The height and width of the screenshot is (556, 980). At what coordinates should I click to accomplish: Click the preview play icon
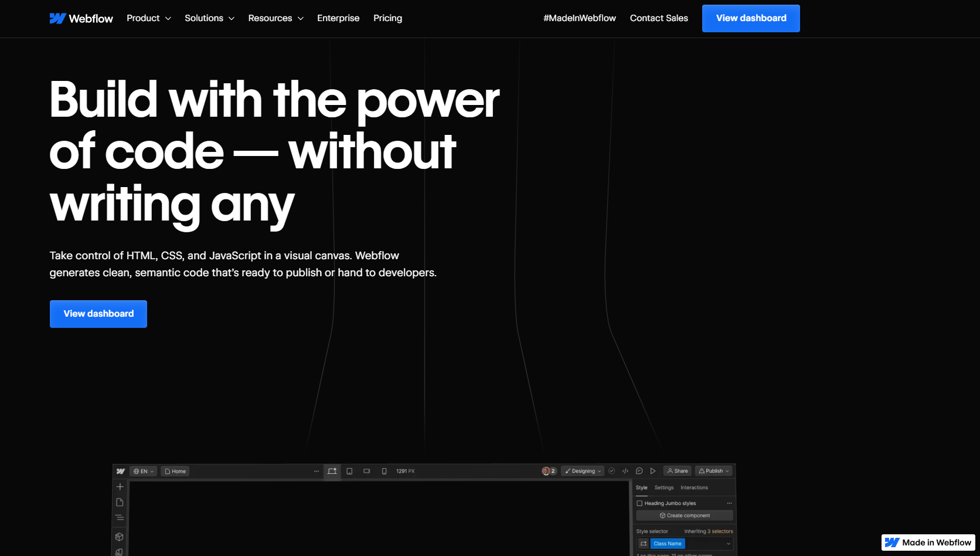[x=653, y=471]
